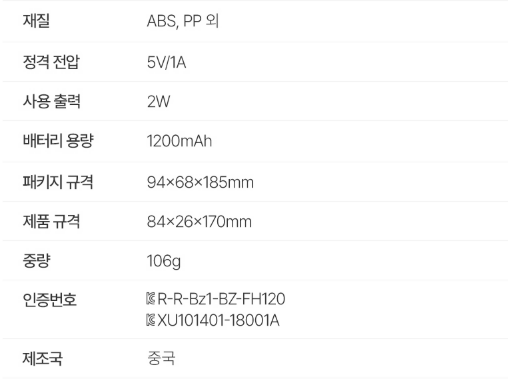This screenshot has height=381, width=508.
Task: Select the 인증번호 certification label
Action: (x=50, y=299)
